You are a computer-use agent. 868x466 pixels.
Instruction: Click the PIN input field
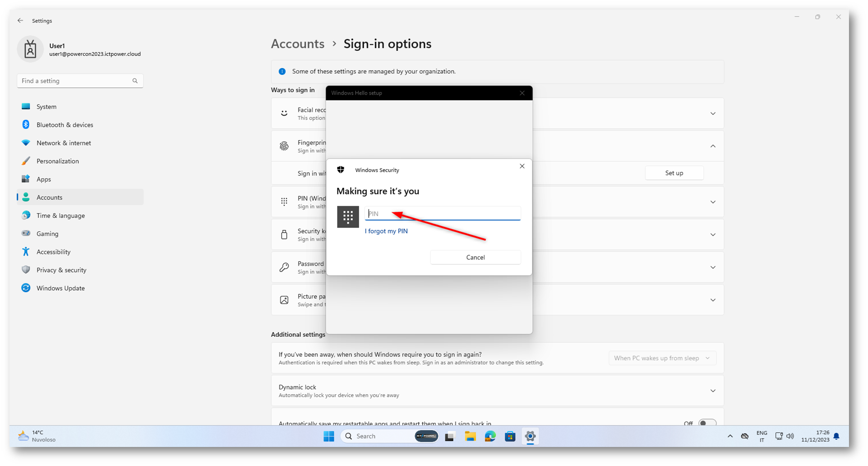pyautogui.click(x=443, y=214)
